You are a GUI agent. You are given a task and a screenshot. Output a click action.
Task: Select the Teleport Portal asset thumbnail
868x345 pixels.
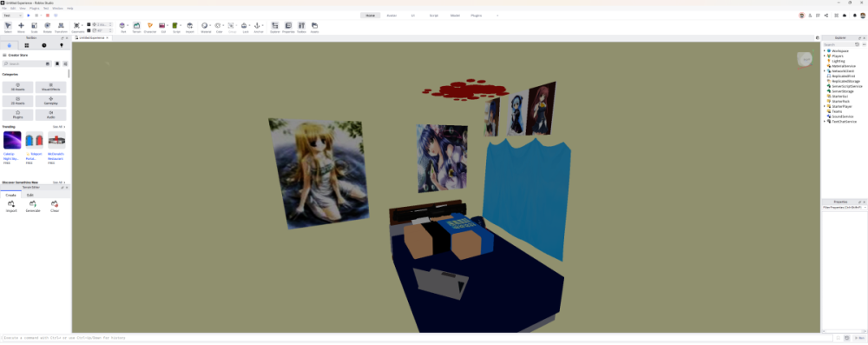[35, 140]
